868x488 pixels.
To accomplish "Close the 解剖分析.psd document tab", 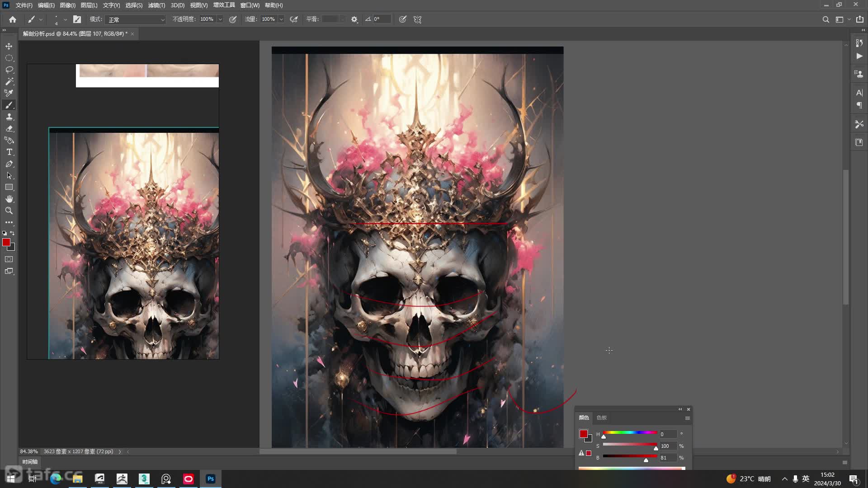I will click(x=132, y=34).
